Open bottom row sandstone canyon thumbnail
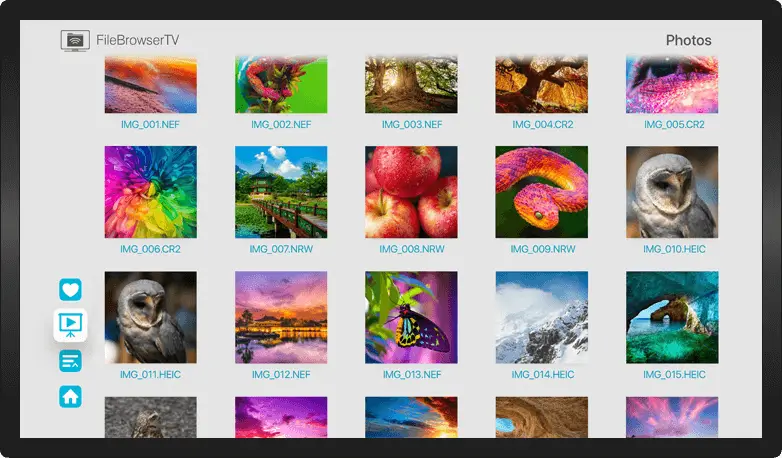Image resolution: width=782 pixels, height=458 pixels. coord(542,418)
